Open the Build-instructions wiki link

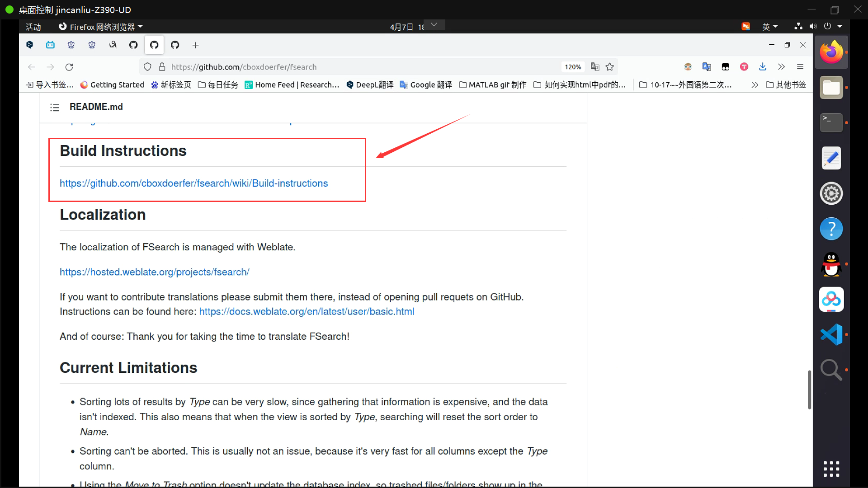pyautogui.click(x=193, y=183)
